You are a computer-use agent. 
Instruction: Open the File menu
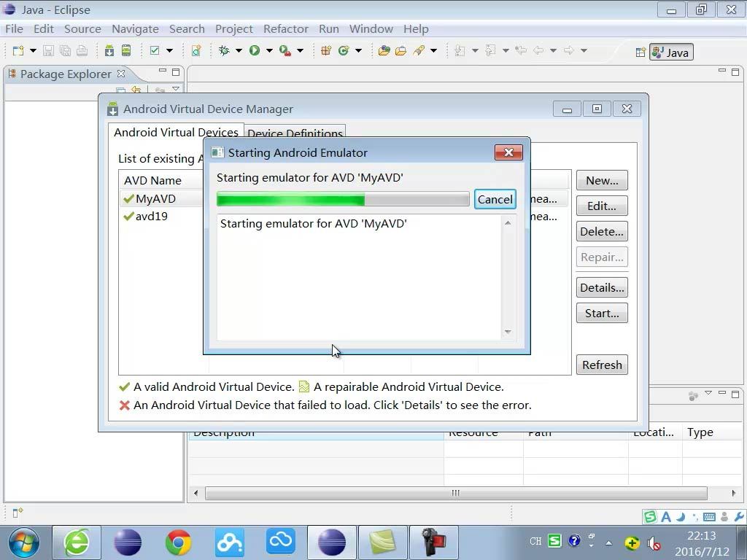15,29
